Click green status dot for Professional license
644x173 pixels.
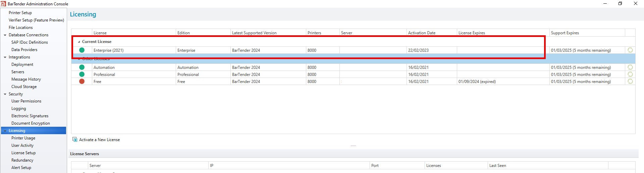click(82, 74)
